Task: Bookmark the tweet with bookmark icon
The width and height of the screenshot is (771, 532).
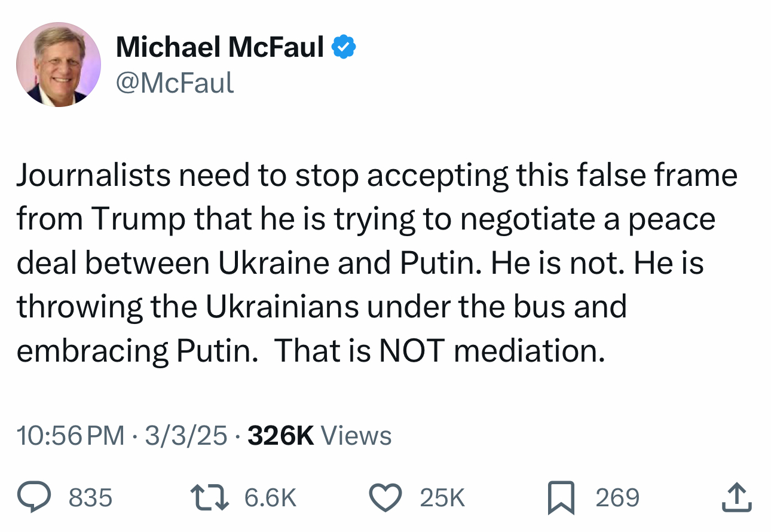Action: tap(561, 498)
